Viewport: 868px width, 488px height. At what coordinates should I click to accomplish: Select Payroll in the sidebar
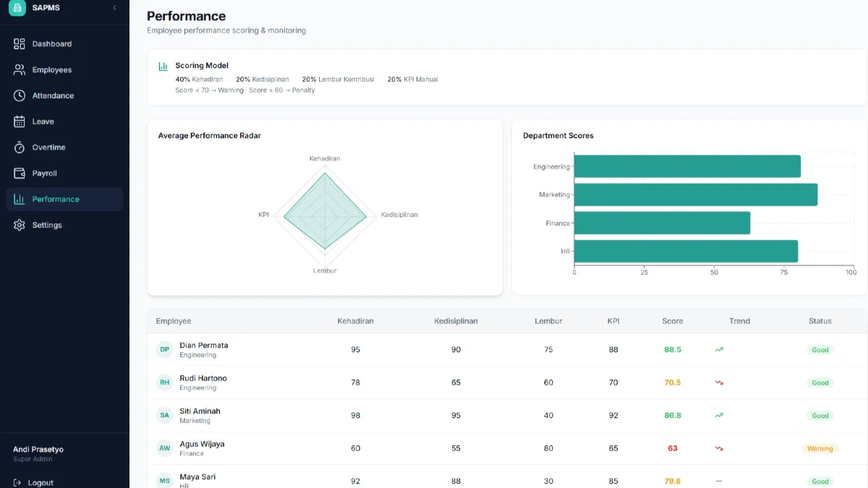click(x=64, y=174)
